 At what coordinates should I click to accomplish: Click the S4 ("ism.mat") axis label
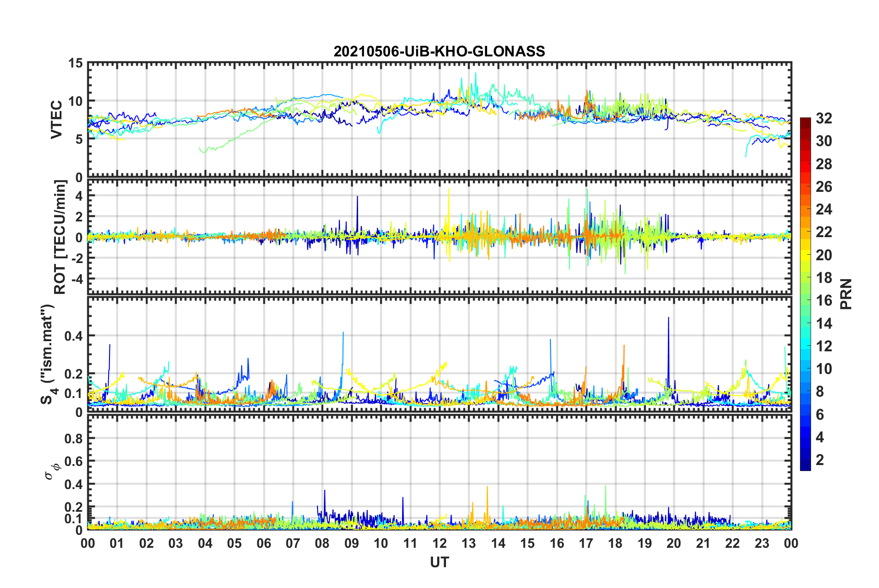(x=48, y=354)
